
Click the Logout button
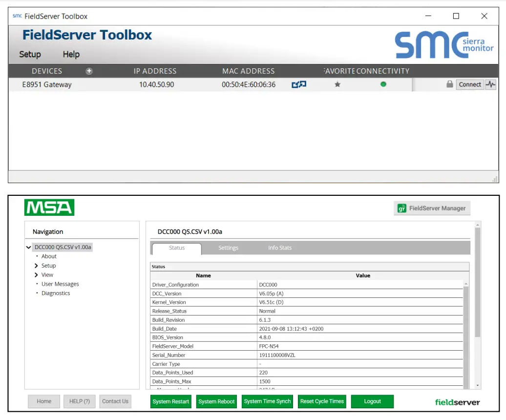372,401
